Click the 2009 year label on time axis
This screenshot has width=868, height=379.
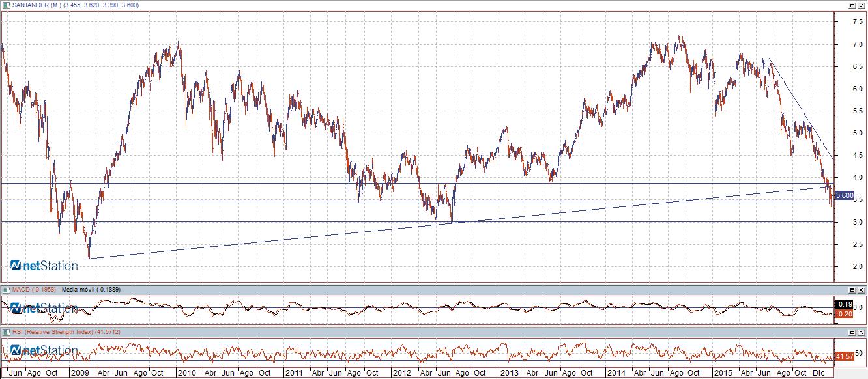click(80, 374)
